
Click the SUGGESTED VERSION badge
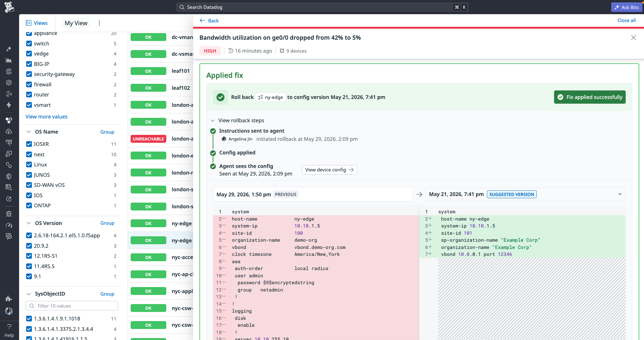tap(511, 194)
